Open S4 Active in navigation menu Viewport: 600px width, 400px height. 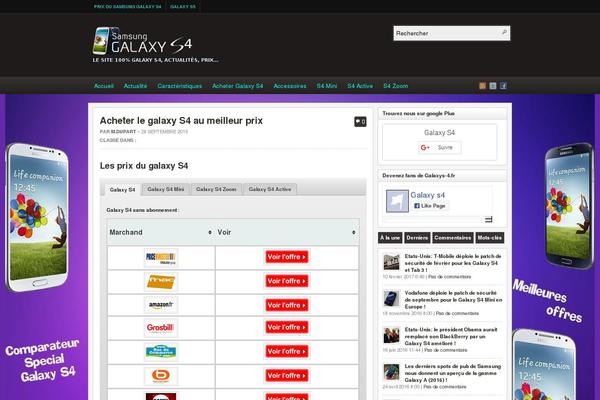coord(360,86)
